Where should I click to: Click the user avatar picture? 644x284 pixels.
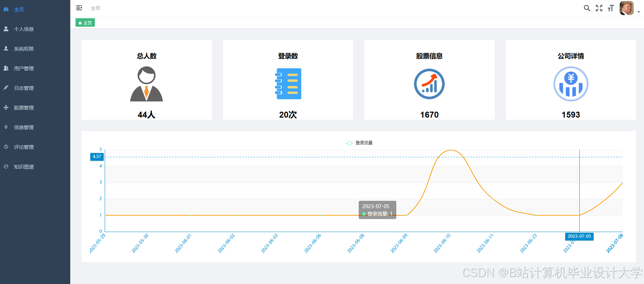pyautogui.click(x=626, y=8)
